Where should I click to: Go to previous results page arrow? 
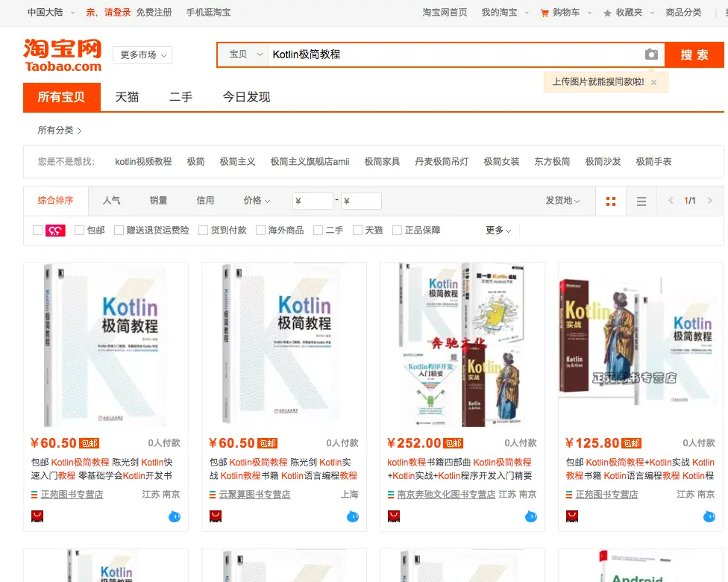tap(671, 200)
